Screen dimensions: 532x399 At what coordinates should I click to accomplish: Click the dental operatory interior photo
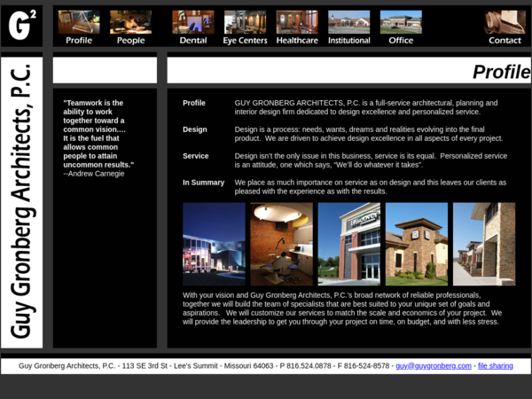(281, 244)
